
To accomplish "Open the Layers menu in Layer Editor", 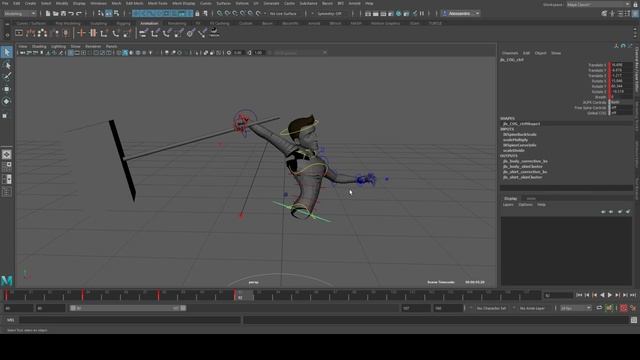I will click(508, 204).
